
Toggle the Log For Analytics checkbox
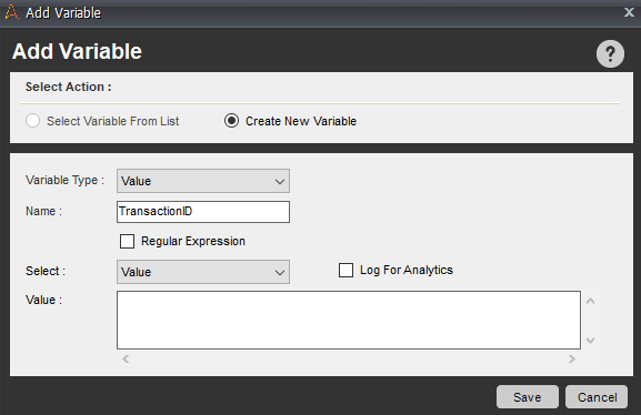click(x=347, y=270)
